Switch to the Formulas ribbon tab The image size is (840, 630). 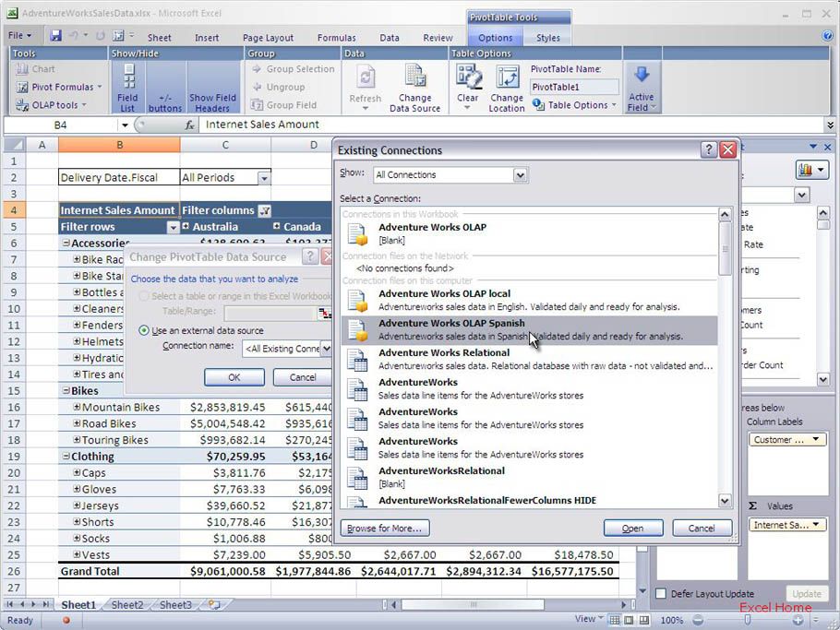[x=336, y=38]
